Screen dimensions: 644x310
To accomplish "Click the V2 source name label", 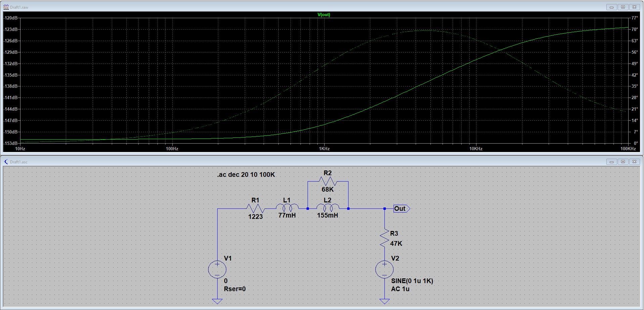I will pyautogui.click(x=395, y=258).
